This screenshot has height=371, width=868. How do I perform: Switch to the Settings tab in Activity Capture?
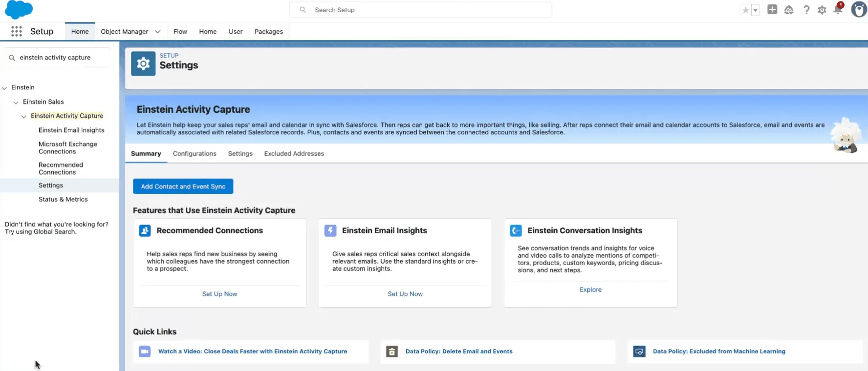click(240, 154)
